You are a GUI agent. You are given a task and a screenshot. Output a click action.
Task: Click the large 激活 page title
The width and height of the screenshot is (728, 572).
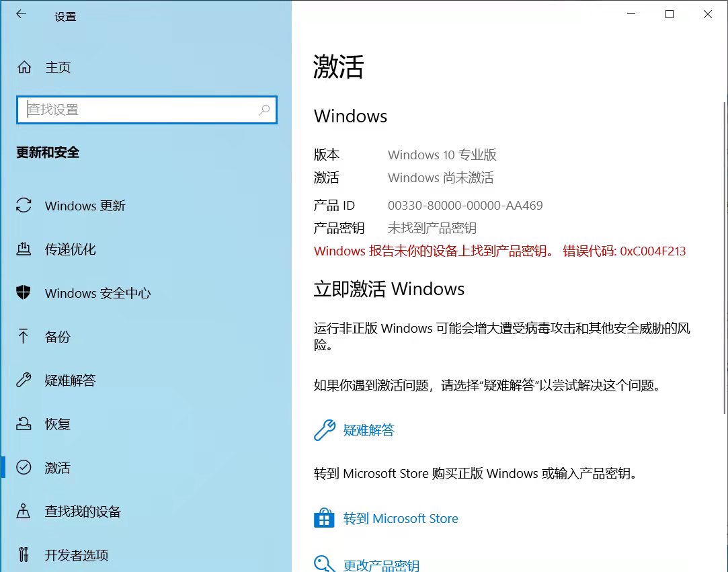(x=339, y=67)
